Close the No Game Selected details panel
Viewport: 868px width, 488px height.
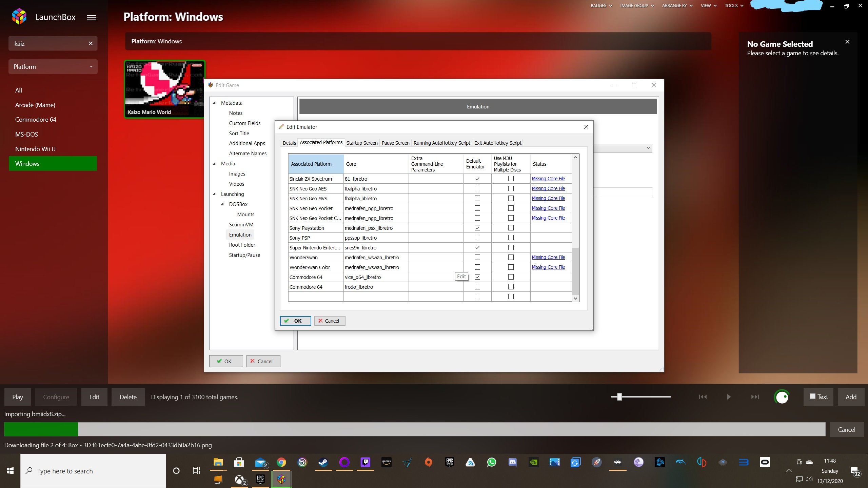pyautogui.click(x=847, y=42)
